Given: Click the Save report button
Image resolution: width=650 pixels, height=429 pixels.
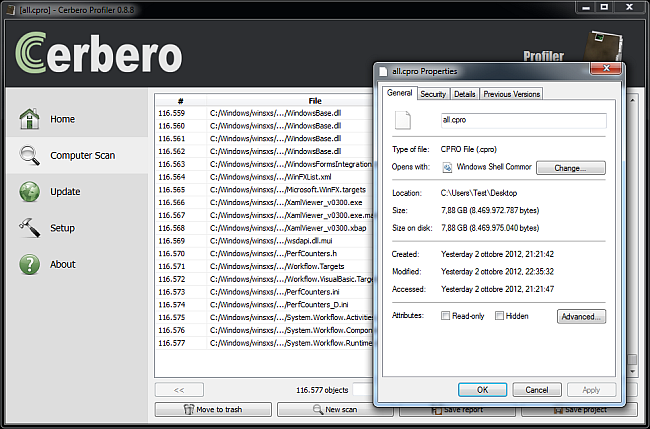Looking at the screenshot, I should (457, 410).
